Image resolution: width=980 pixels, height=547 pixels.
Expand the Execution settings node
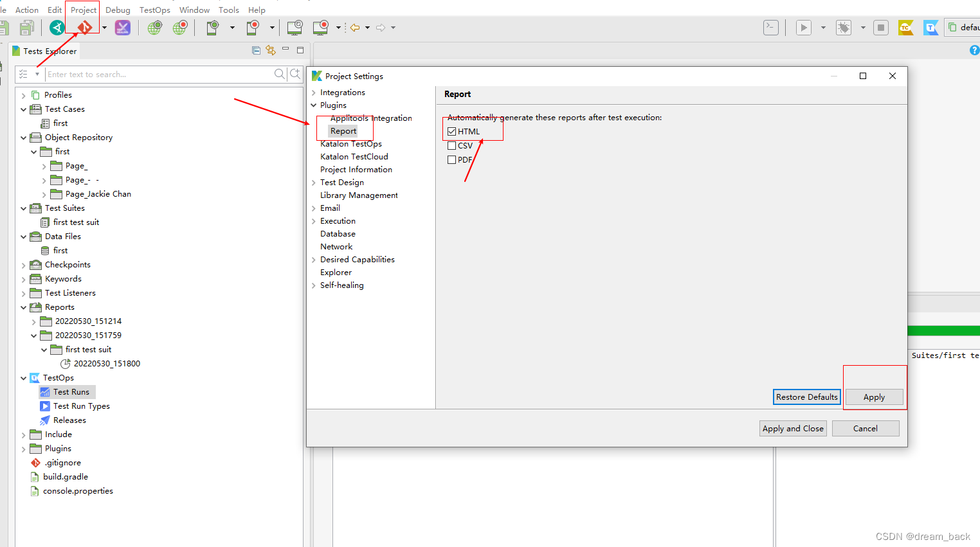pyautogui.click(x=314, y=221)
